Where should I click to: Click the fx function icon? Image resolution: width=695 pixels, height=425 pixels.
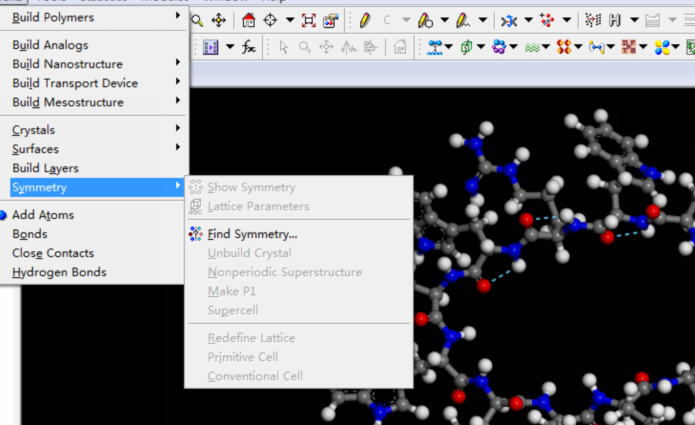coord(249,47)
